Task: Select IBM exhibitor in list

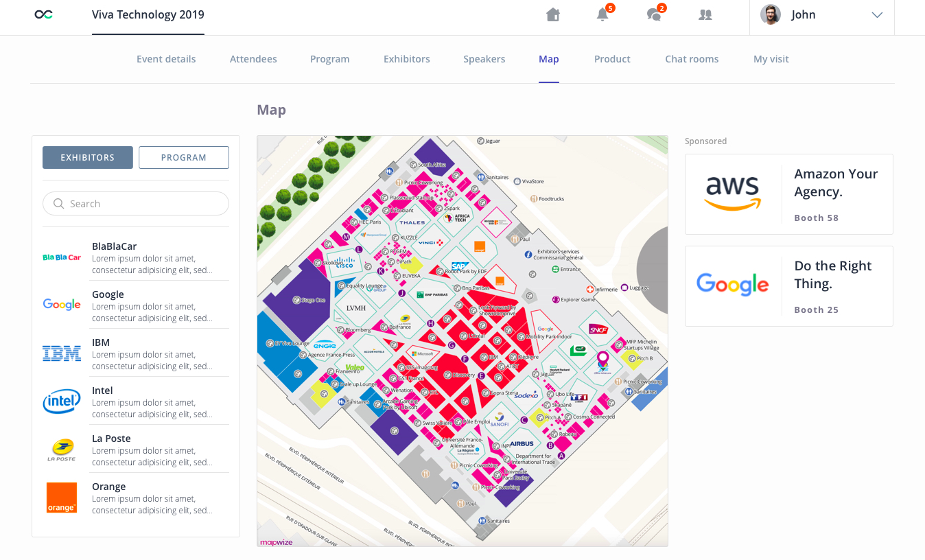Action: (136, 353)
